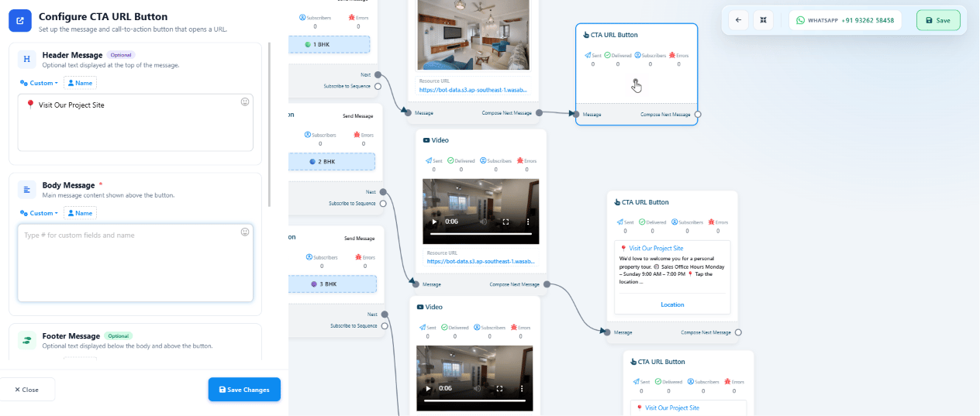This screenshot has height=416, width=980.
Task: Click the Sent icon in the upper Video node
Action: [429, 160]
